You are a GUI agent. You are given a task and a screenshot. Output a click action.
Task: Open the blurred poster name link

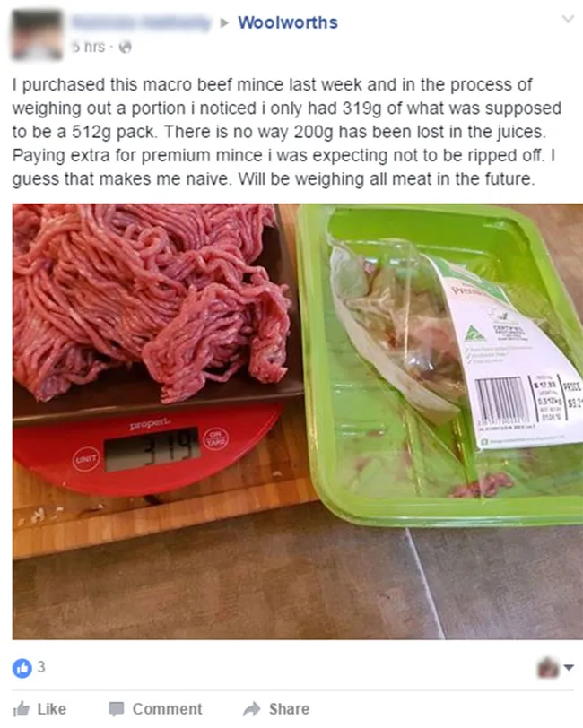pos(142,22)
